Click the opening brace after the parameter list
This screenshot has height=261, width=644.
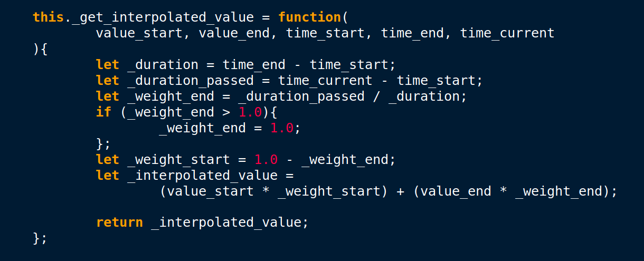44,49
